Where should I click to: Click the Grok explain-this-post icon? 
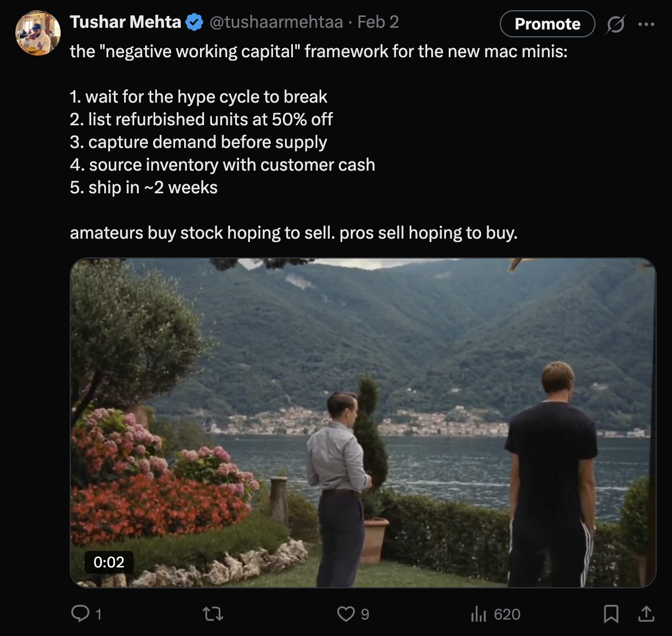click(615, 24)
